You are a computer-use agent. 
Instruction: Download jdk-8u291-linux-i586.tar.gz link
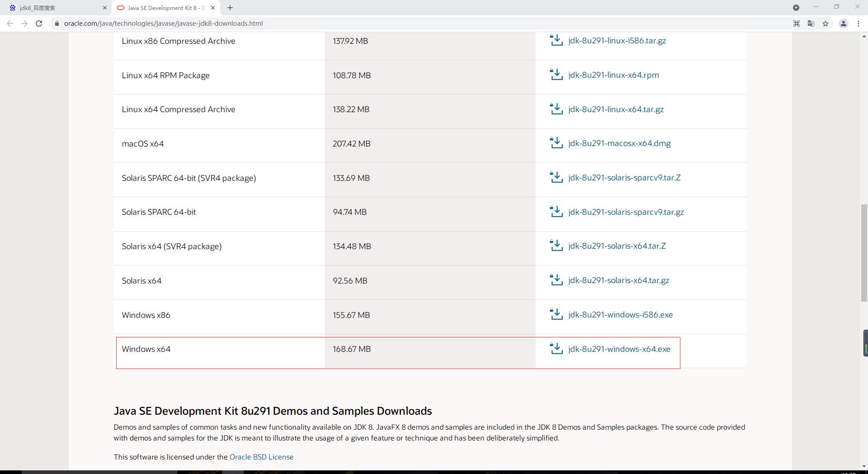[x=617, y=41]
